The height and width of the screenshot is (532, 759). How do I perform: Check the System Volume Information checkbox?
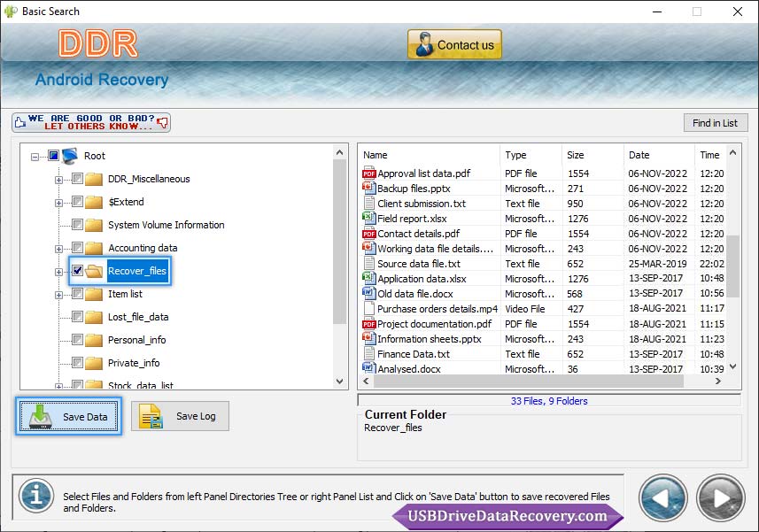pyautogui.click(x=77, y=224)
